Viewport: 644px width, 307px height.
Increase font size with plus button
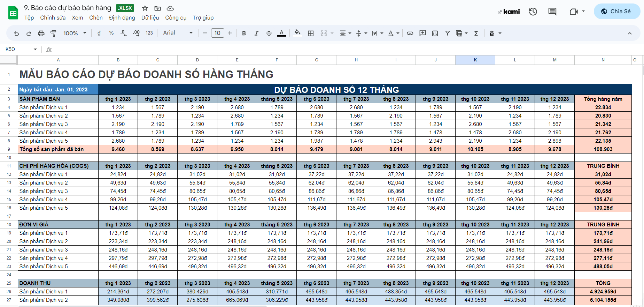[x=230, y=33]
